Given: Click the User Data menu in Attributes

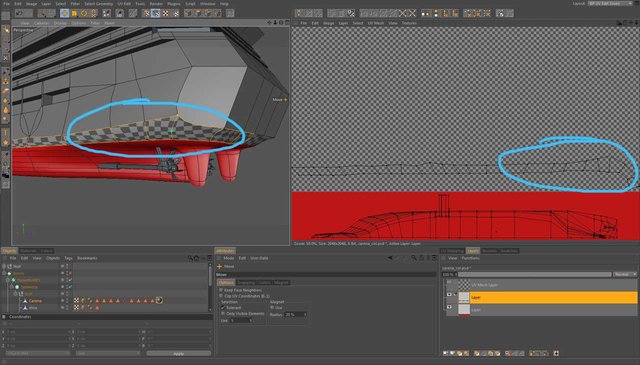Looking at the screenshot, I should (259, 258).
